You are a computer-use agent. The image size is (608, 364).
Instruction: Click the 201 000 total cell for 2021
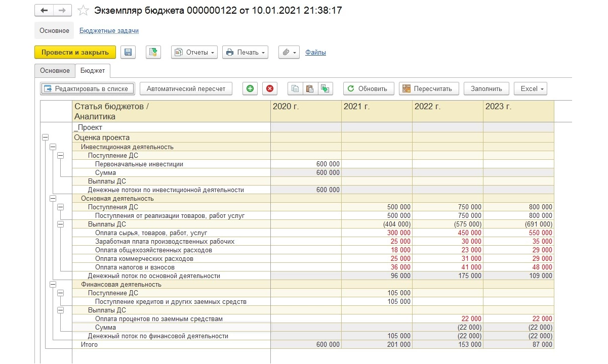[377, 344]
